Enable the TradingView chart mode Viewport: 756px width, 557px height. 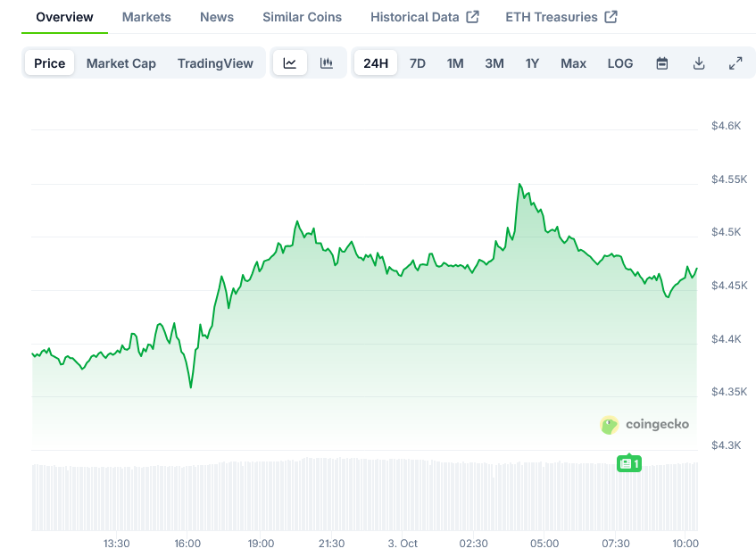pos(215,62)
